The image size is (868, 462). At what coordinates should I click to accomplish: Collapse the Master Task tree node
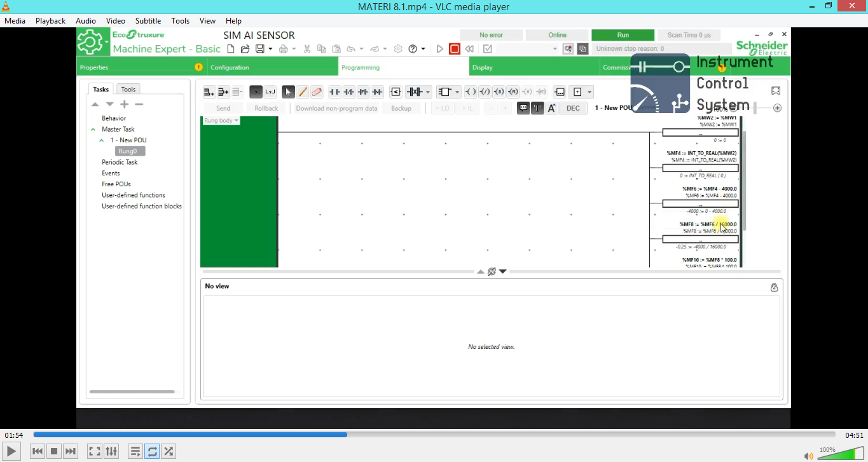click(93, 130)
